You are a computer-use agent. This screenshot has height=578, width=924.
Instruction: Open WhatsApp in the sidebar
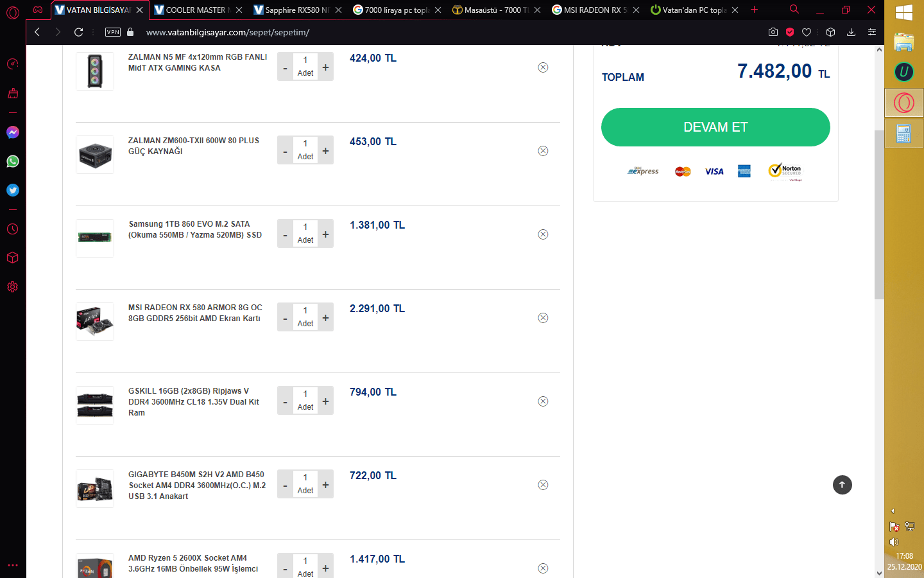coord(13,161)
